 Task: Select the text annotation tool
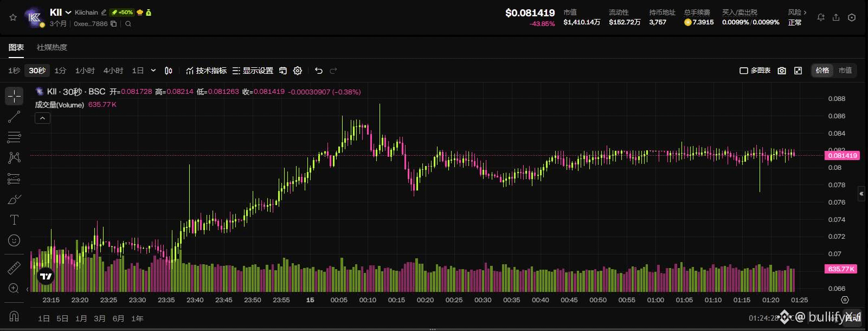pyautogui.click(x=14, y=220)
